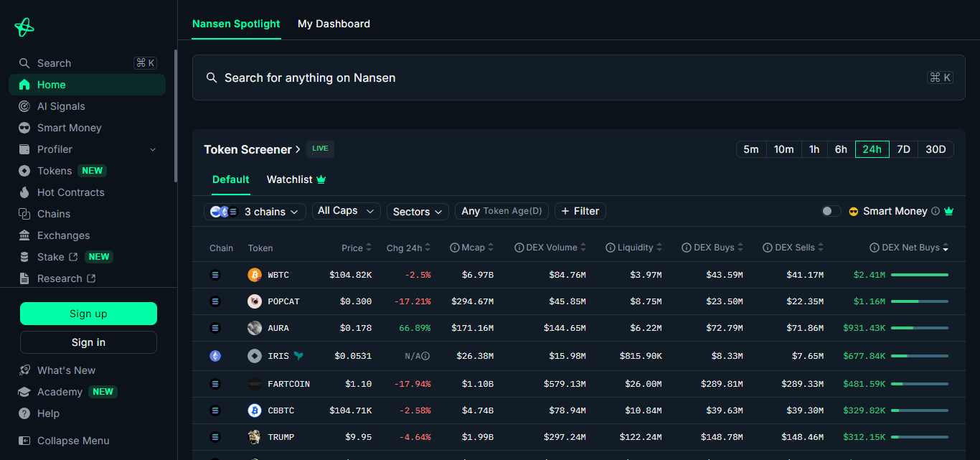The width and height of the screenshot is (980, 460).
Task: Expand the Profiler submenu chevron
Action: [x=153, y=149]
